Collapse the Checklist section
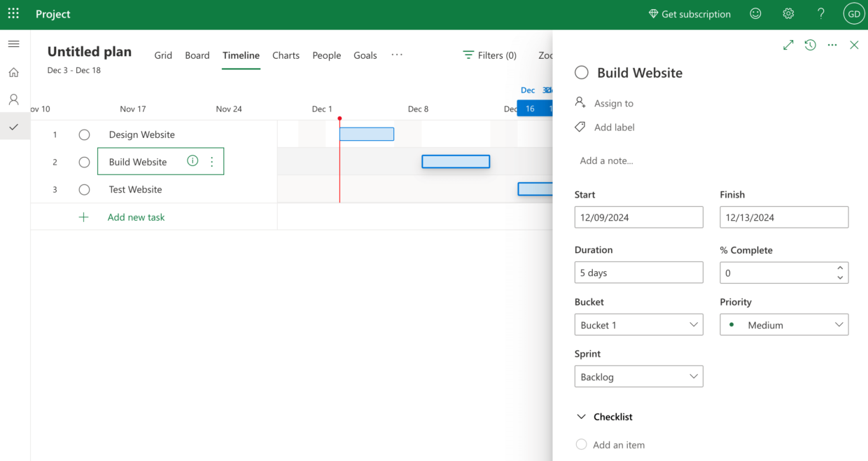The height and width of the screenshot is (461, 868). click(x=581, y=416)
